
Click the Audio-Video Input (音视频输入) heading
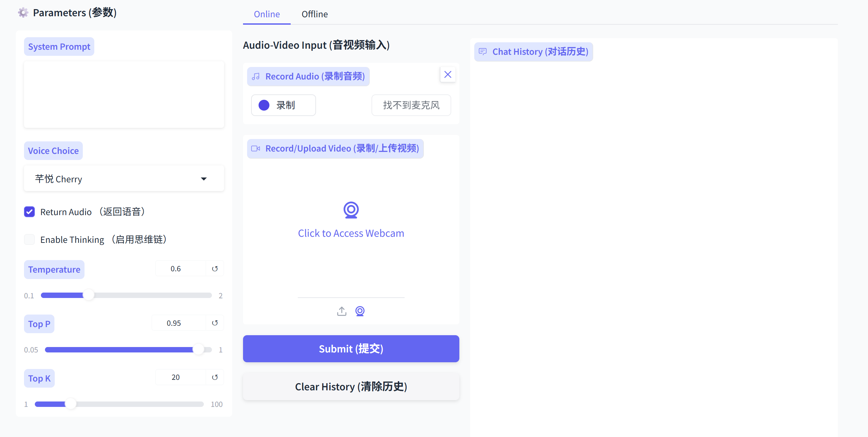pyautogui.click(x=316, y=45)
